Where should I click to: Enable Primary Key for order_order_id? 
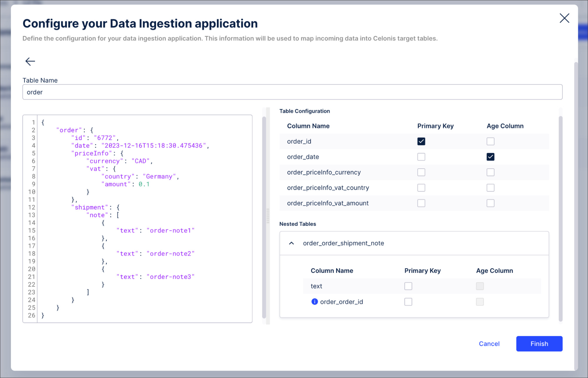tap(408, 302)
